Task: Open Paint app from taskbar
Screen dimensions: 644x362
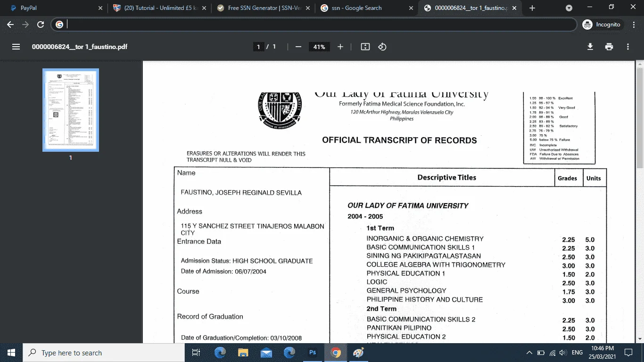Action: [358, 353]
